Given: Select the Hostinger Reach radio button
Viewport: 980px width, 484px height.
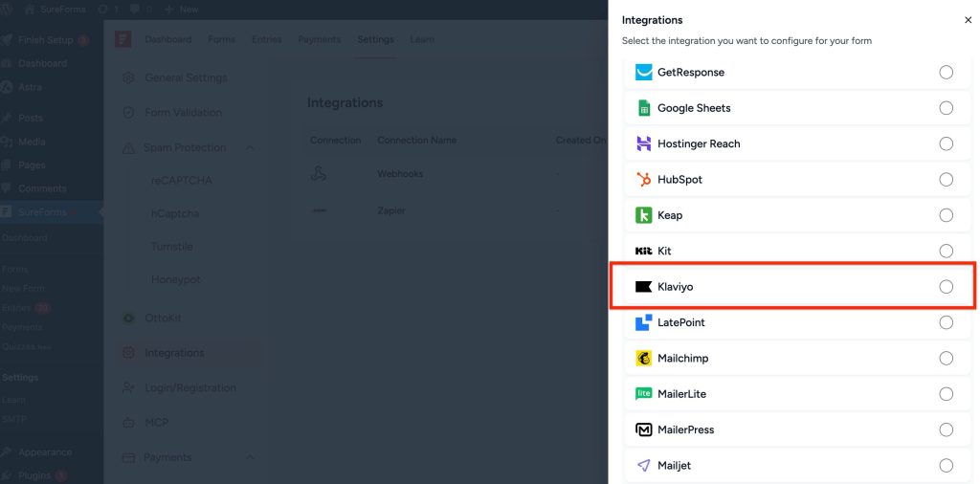Looking at the screenshot, I should point(947,143).
